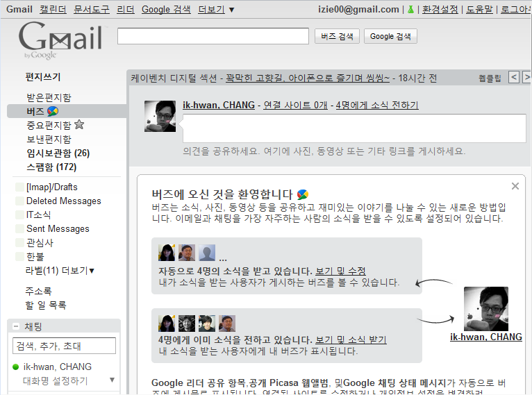The image size is (532, 395).
Task: Click color square of [Imap]/Drafts label
Action: (x=19, y=187)
